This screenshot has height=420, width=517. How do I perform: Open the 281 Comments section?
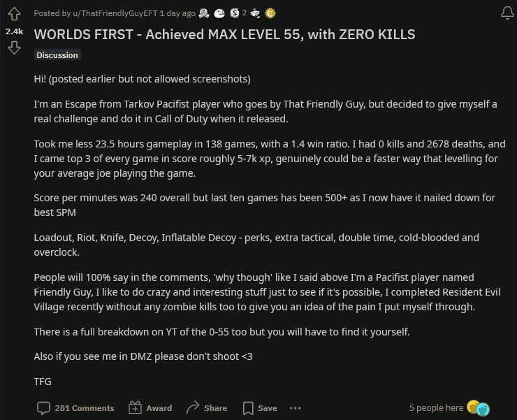[75, 408]
